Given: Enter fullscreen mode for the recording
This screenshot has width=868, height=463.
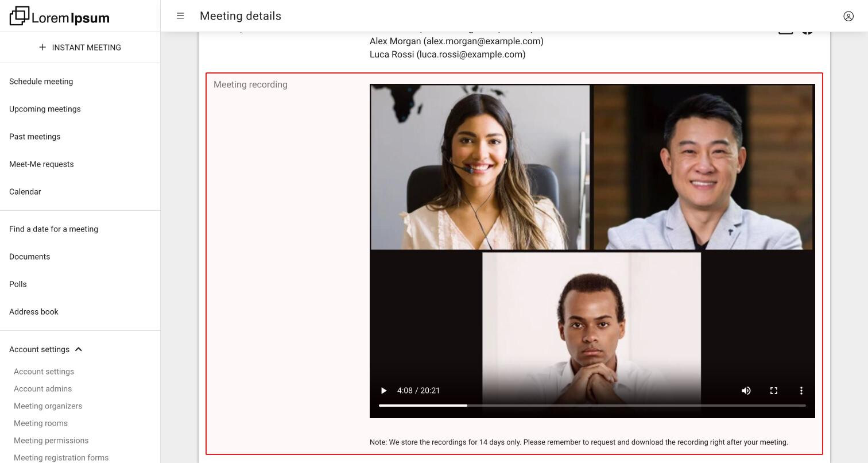Looking at the screenshot, I should click(774, 391).
